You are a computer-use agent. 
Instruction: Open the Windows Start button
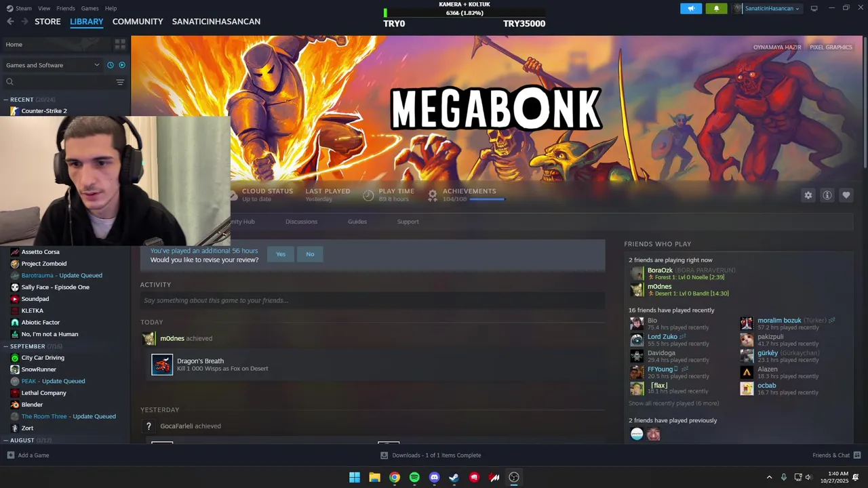[354, 477]
